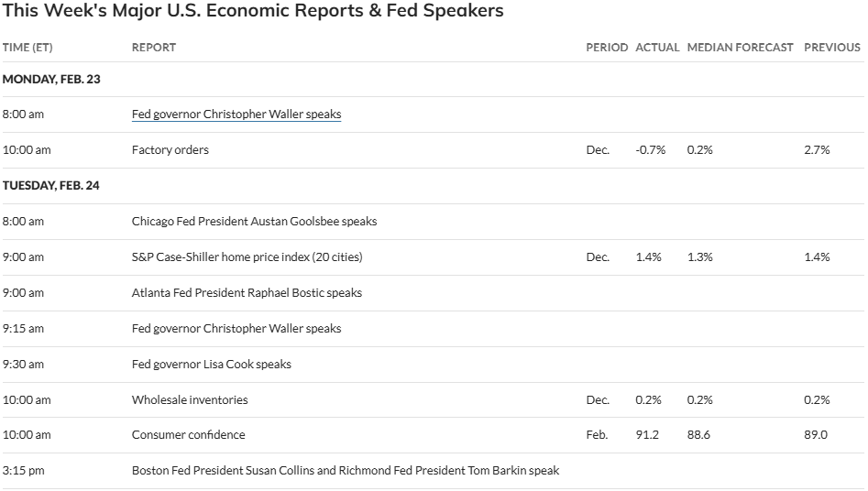Image resolution: width=868 pixels, height=491 pixels.
Task: Click the MONDAY, FEB. 23 section heading
Action: click(x=51, y=80)
